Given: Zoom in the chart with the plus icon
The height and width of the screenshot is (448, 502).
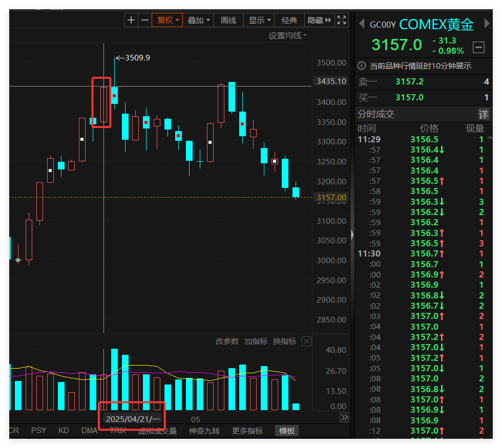Looking at the screenshot, I should tap(131, 20).
